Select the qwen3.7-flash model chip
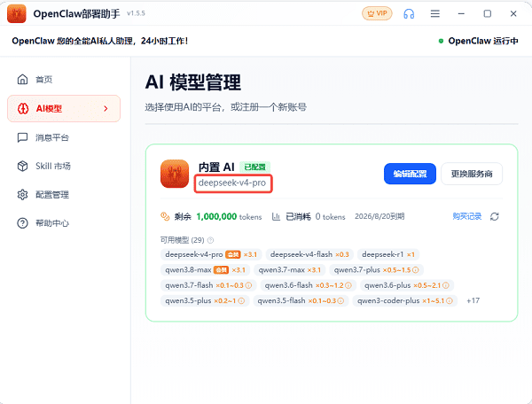Screen dimensions: 532x404 pyautogui.click(x=208, y=285)
